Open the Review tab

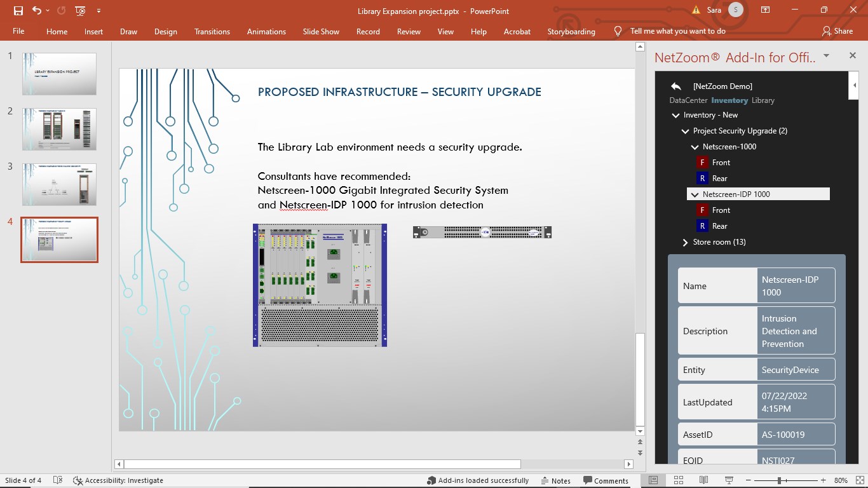click(409, 31)
